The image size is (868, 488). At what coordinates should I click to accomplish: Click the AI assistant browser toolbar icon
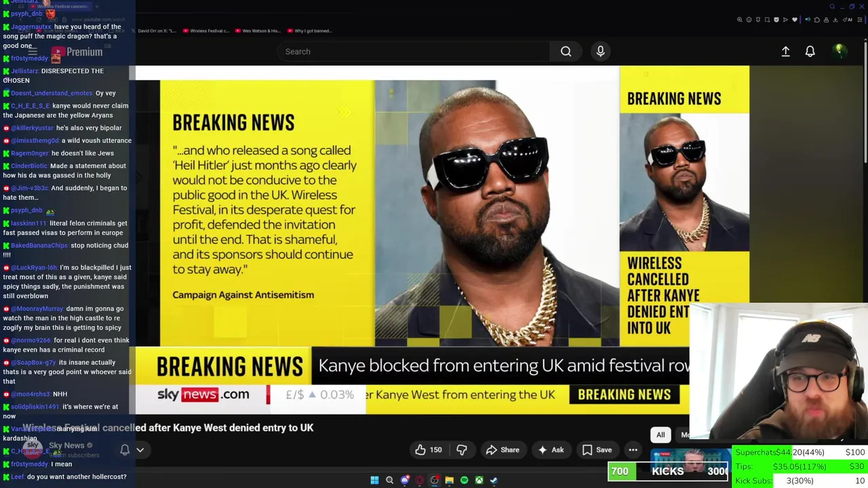tap(848, 20)
